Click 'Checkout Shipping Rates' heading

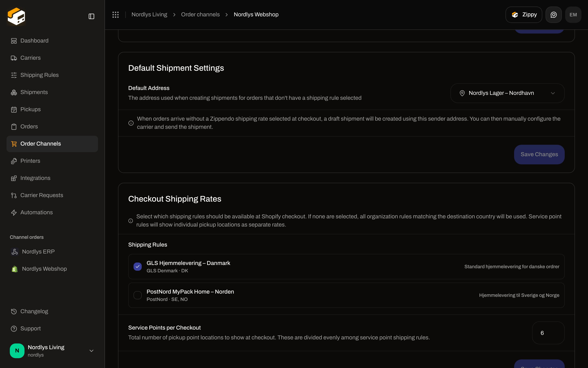175,199
